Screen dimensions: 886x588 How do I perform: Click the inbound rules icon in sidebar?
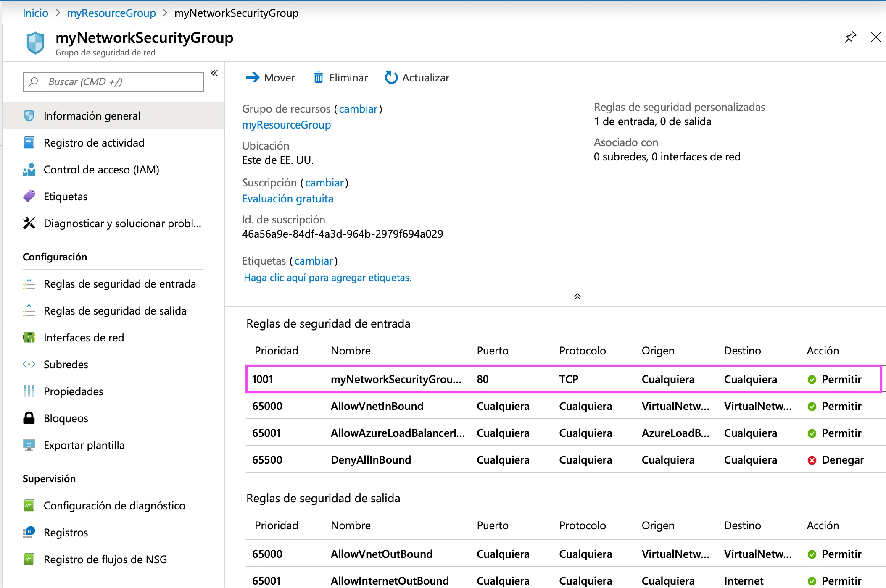tap(29, 283)
